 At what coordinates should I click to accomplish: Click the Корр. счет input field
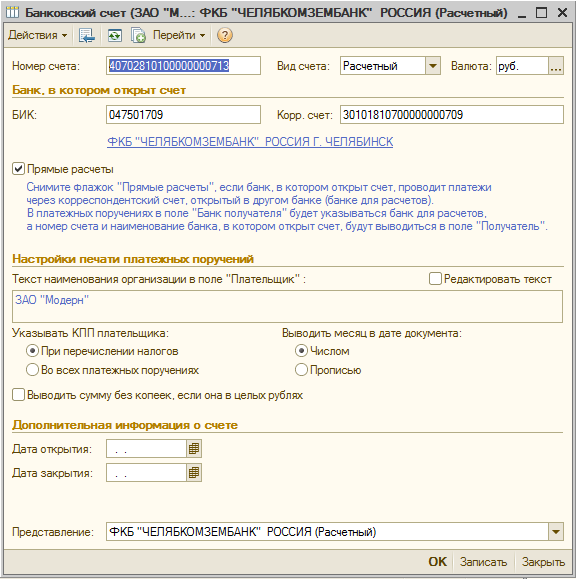tap(452, 114)
